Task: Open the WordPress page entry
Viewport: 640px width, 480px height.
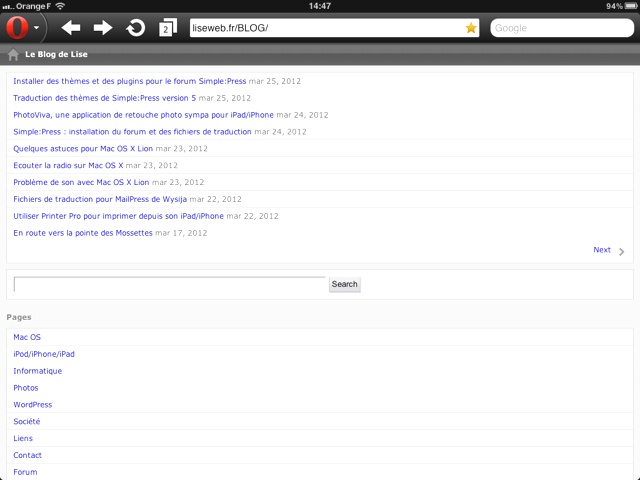Action: 32,405
